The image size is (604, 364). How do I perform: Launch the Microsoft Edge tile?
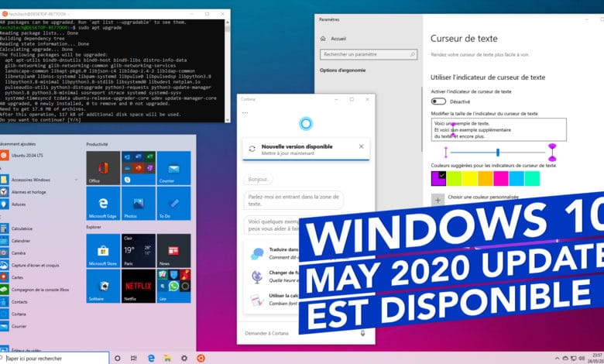point(103,204)
